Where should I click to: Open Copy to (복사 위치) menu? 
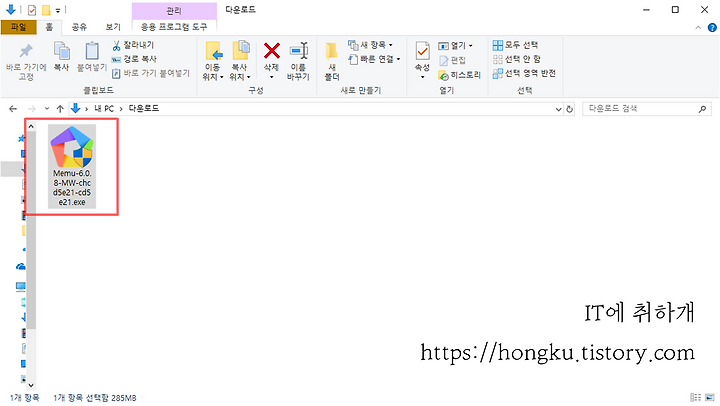240,61
